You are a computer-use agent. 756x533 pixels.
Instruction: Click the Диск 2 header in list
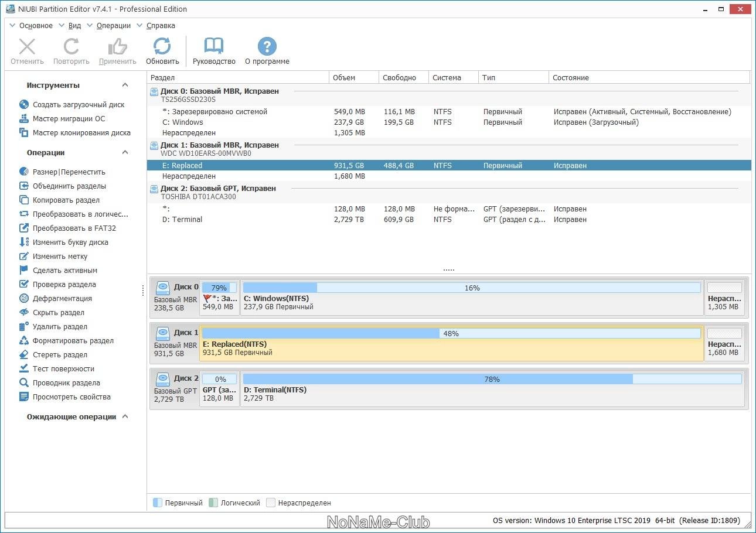click(448, 192)
